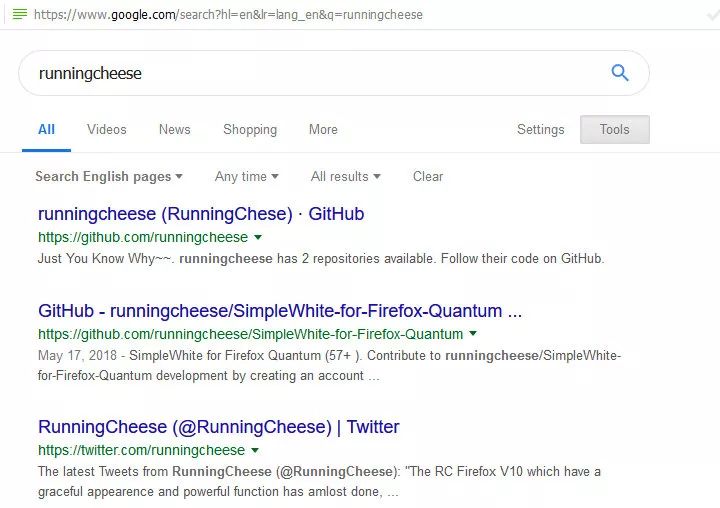Open the Search English pages dropdown
Image resolution: width=720 pixels, height=508 pixels.
click(109, 176)
